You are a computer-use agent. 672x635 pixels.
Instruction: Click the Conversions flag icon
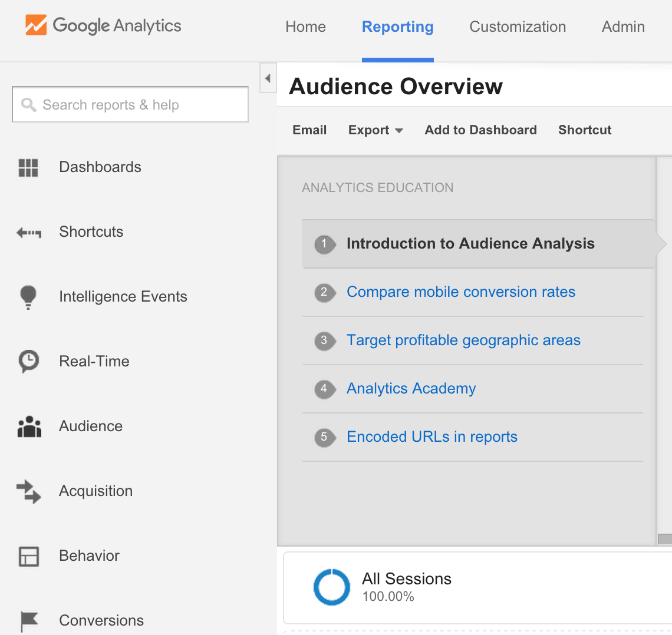(x=29, y=621)
